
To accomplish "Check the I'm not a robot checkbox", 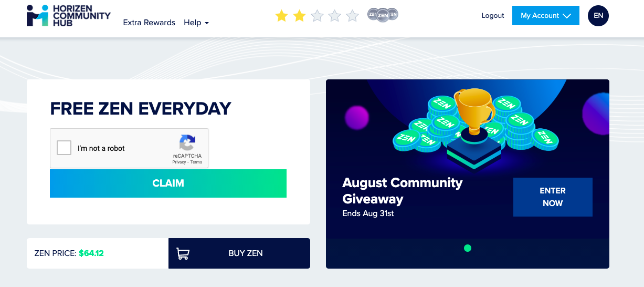I will 64,148.
